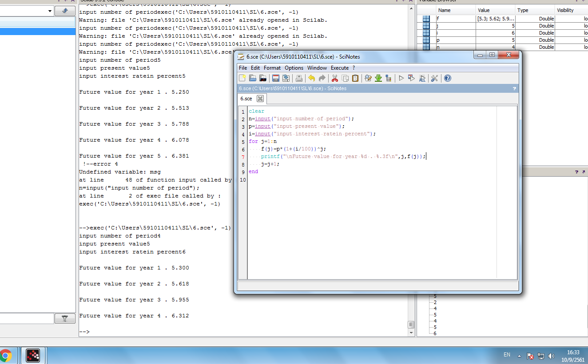The height and width of the screenshot is (364, 588).
Task: Open the Execute menu in SciNotes
Action: tap(340, 68)
